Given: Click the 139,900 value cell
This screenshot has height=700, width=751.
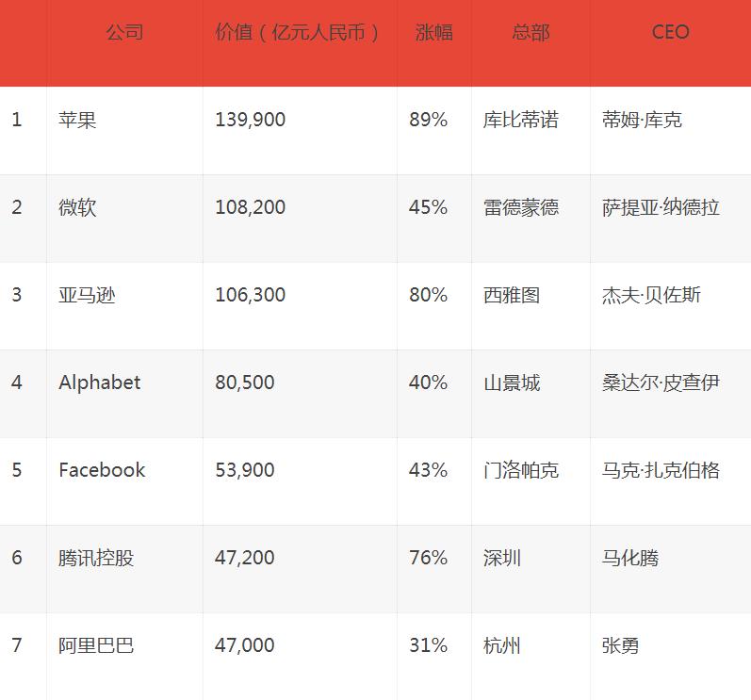Looking at the screenshot, I should coord(250,121).
